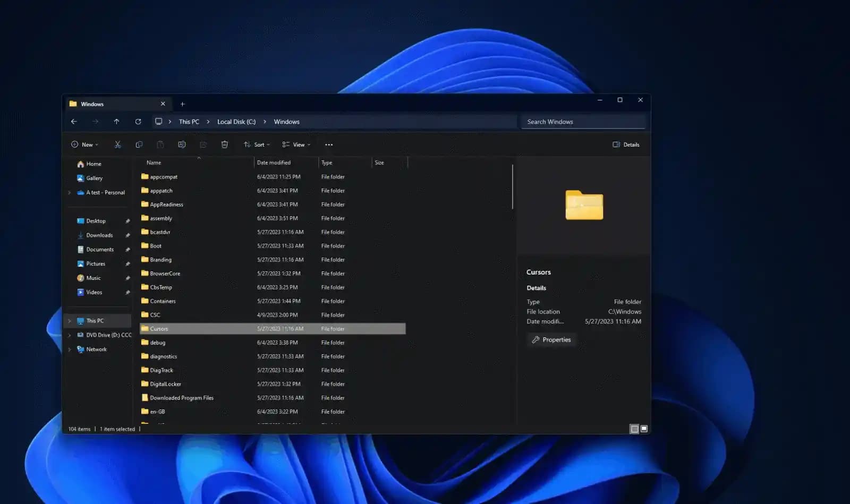Click the Share icon in the toolbar
Image resolution: width=850 pixels, height=504 pixels.
tap(203, 144)
